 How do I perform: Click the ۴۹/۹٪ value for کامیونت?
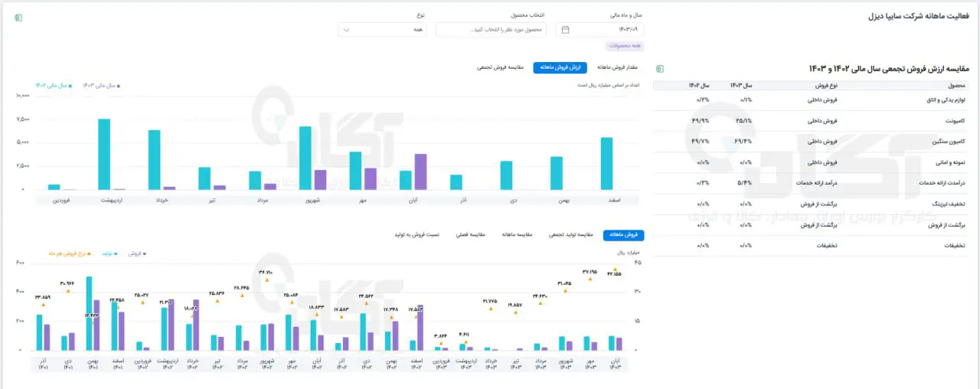700,121
